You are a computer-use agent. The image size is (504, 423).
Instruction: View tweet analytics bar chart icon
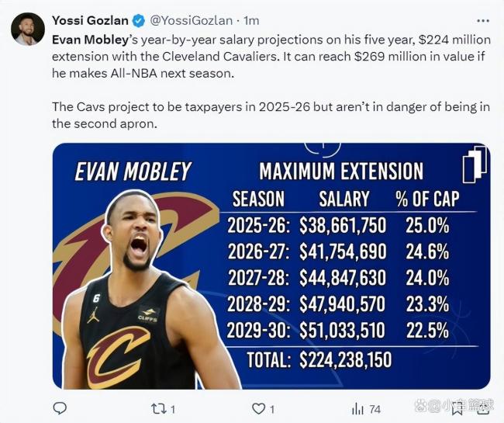click(x=357, y=409)
